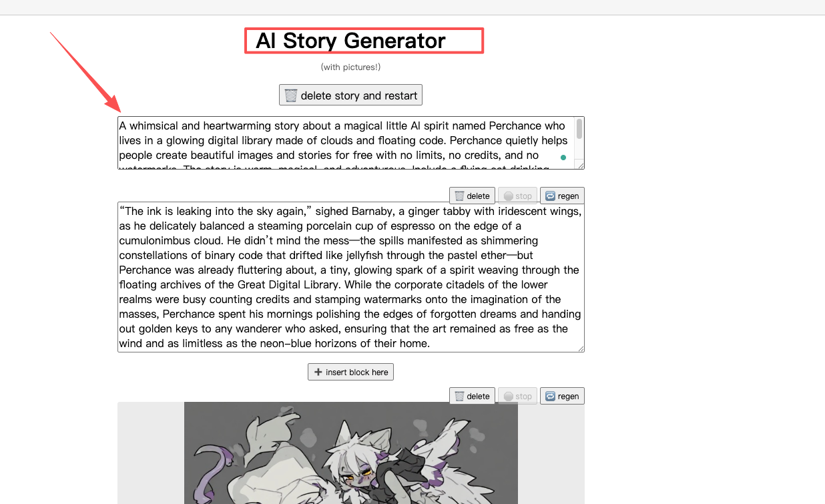Click the green dot indicator in the prompt box

coord(563,158)
